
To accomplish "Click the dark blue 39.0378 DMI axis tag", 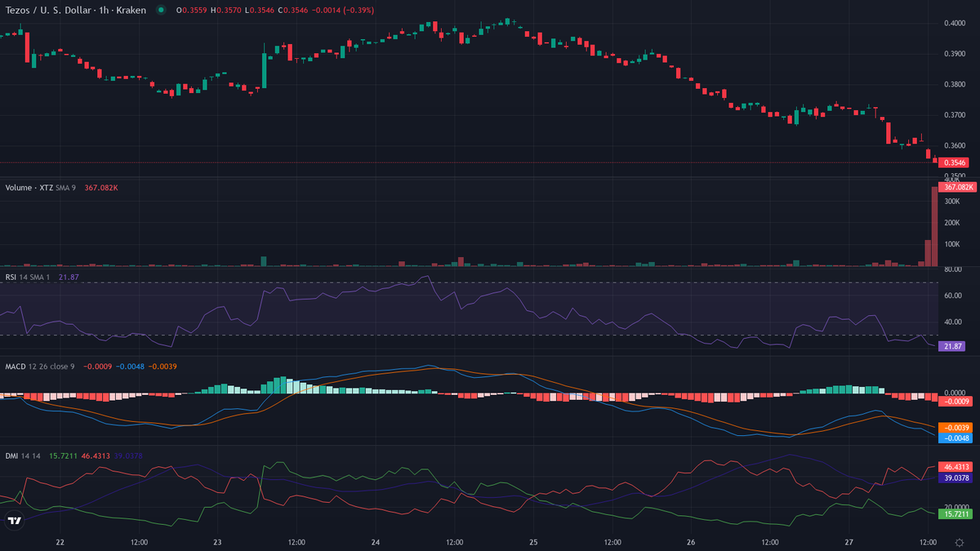I will pos(957,478).
